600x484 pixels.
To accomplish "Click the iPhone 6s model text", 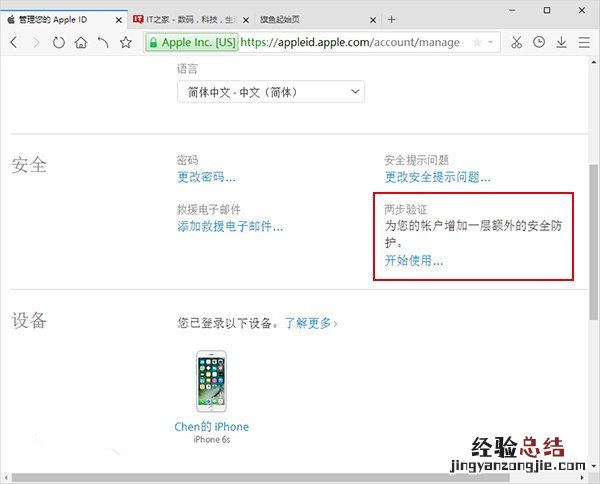I will [212, 440].
